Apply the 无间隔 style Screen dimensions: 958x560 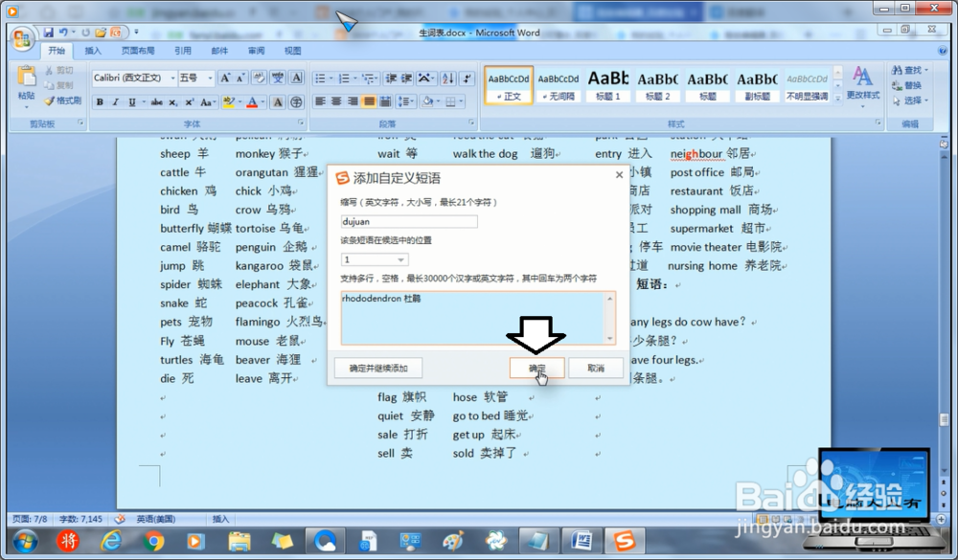click(x=558, y=85)
